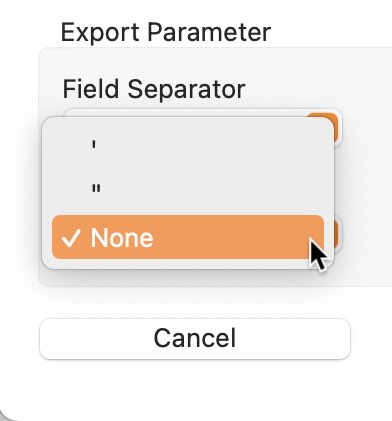
Task: Dismiss the dialog with Cancel
Action: [x=195, y=339]
